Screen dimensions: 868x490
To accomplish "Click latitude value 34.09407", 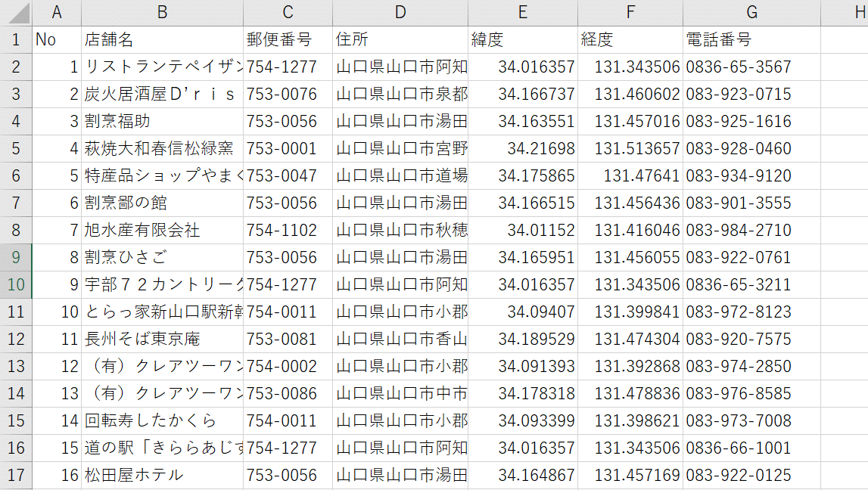I will pos(523,312).
